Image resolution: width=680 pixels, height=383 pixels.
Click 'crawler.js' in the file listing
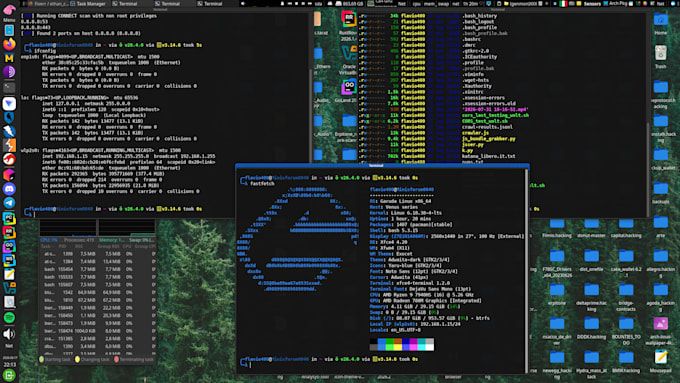pyautogui.click(x=476, y=133)
